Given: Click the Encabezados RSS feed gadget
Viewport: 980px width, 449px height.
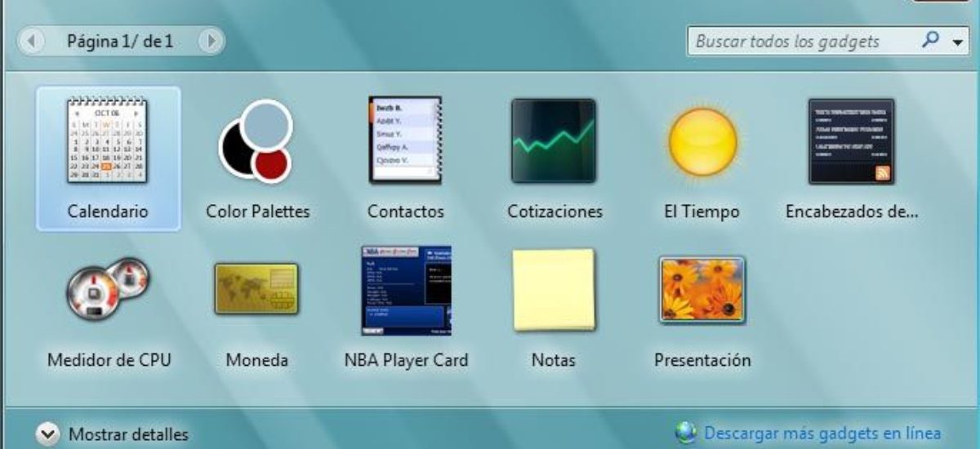Looking at the screenshot, I should tap(851, 141).
